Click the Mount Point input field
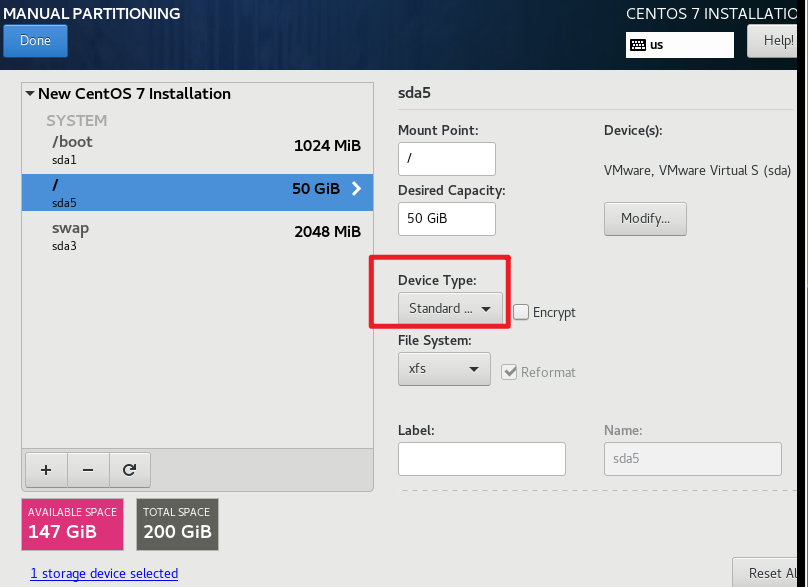The height and width of the screenshot is (587, 808). coord(447,159)
